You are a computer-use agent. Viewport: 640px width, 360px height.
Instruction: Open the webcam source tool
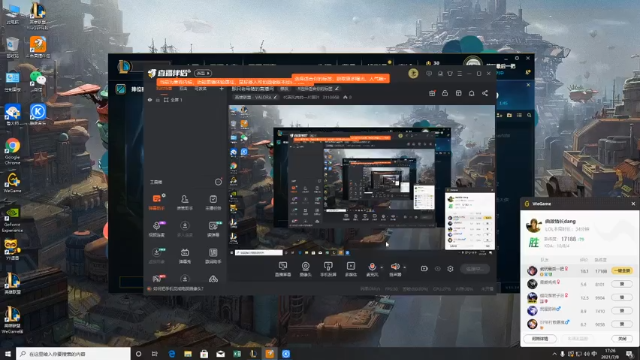click(x=305, y=269)
